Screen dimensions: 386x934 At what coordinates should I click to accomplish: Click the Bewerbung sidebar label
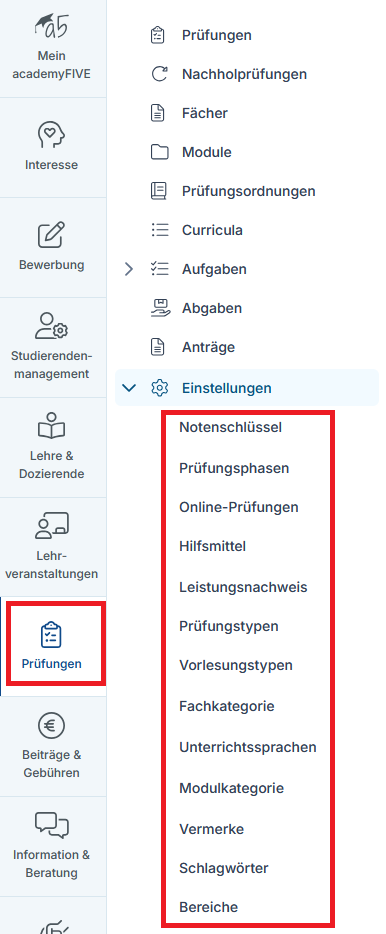pos(51,264)
